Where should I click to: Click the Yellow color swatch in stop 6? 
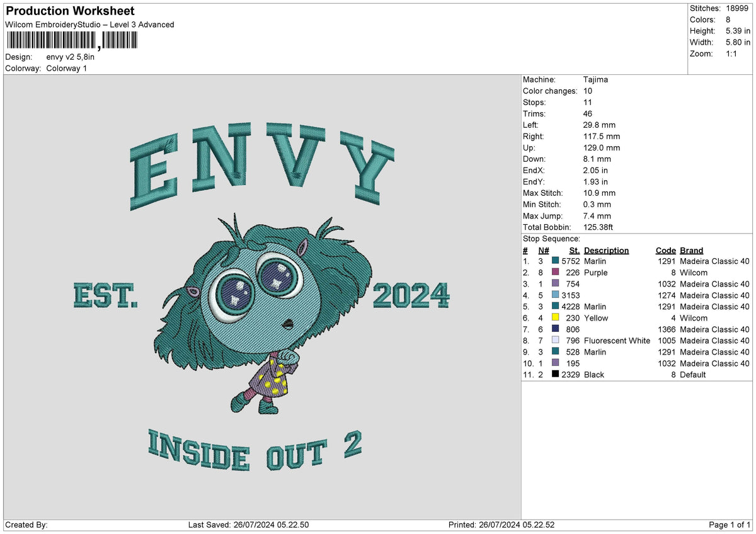point(555,318)
